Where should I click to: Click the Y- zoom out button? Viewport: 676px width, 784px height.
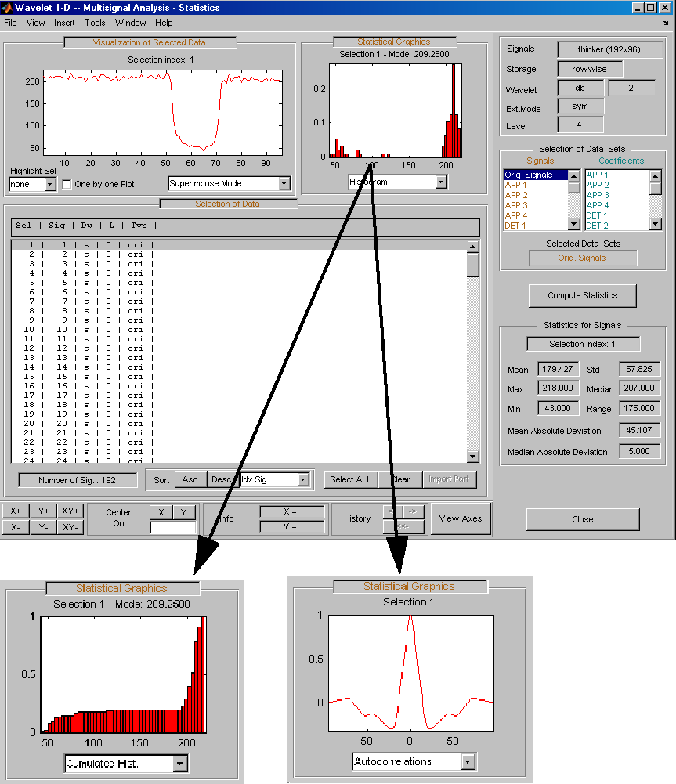tap(44, 528)
